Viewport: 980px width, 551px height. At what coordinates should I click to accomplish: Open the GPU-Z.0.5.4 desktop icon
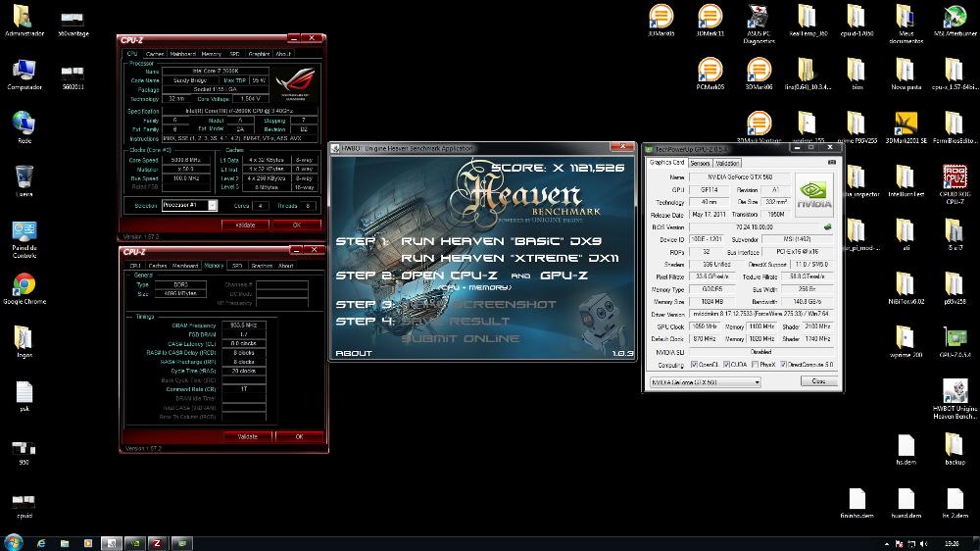(955, 341)
